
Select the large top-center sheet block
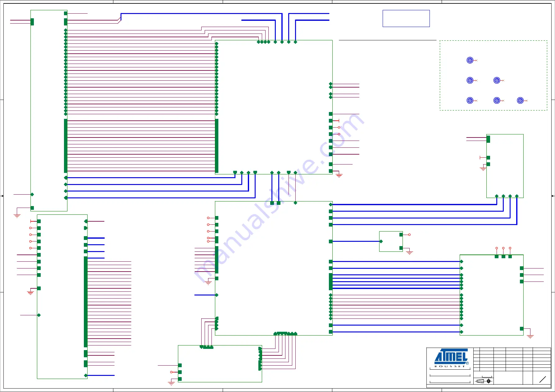[x=274, y=107]
